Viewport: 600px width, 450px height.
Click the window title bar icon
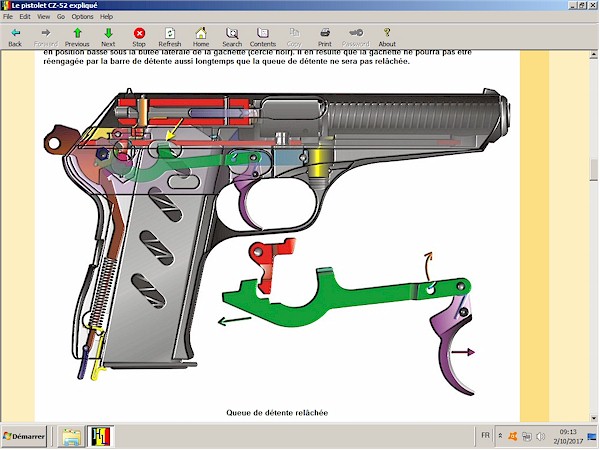point(5,5)
